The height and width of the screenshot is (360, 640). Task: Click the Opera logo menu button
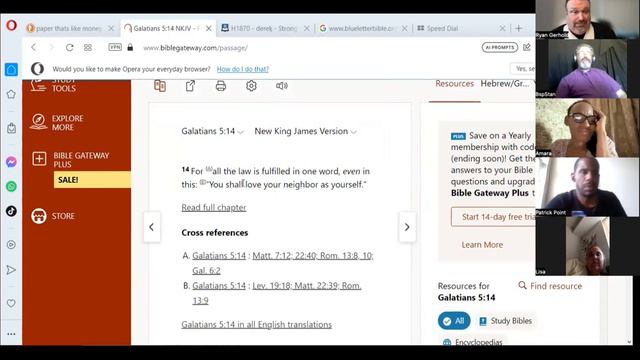(x=11, y=26)
